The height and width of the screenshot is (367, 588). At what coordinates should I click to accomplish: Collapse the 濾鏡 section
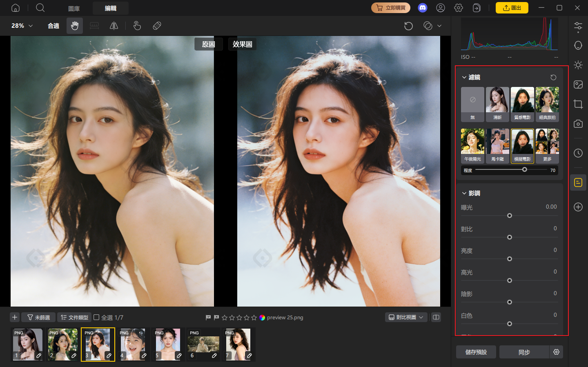(464, 77)
